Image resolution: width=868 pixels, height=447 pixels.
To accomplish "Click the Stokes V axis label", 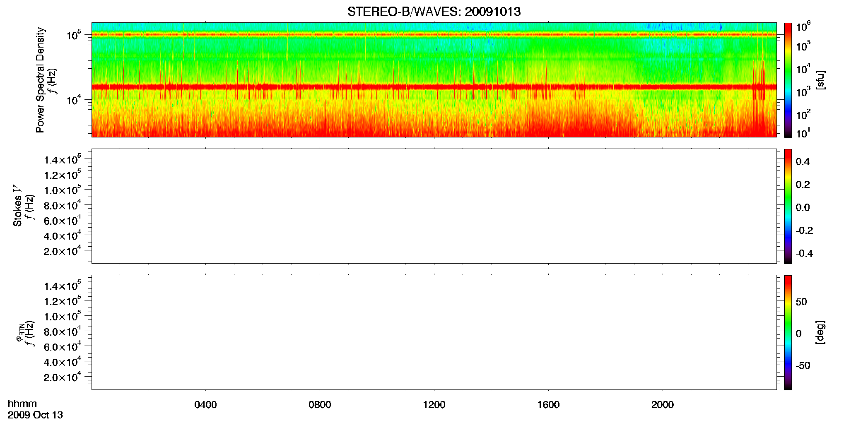I will coord(17,206).
